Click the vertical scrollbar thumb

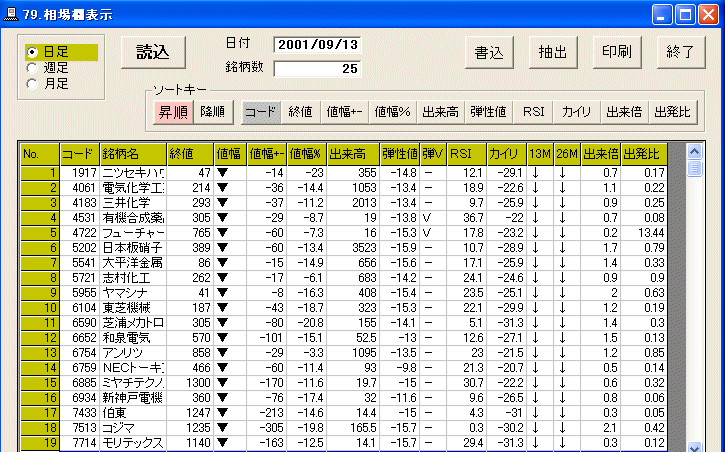(694, 168)
